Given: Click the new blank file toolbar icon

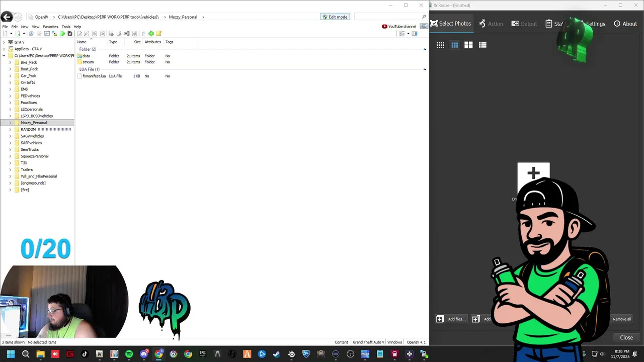Looking at the screenshot, I should (5, 34).
